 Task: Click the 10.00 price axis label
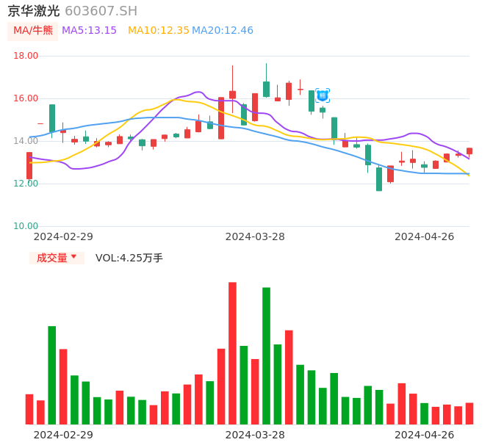click(26, 226)
